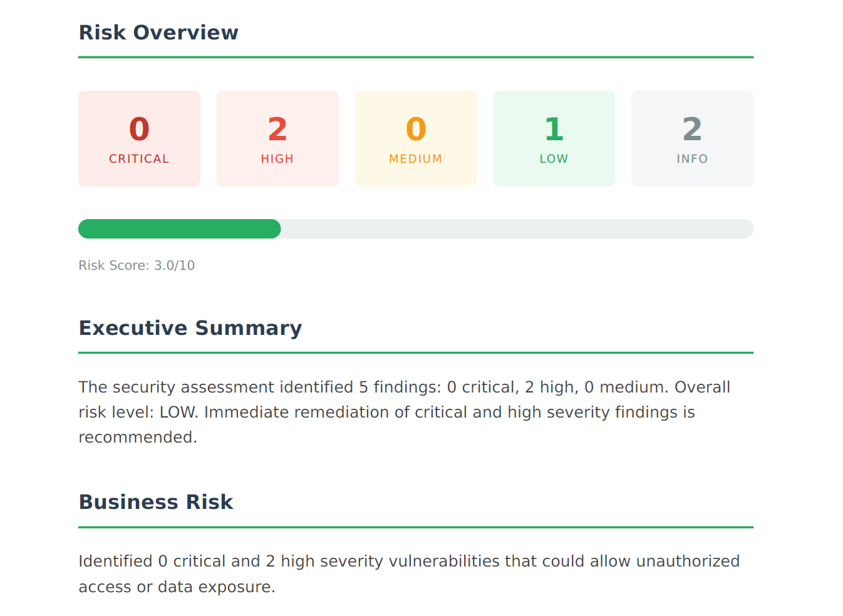
Task: Click the executive summary paragraph text
Action: click(405, 412)
